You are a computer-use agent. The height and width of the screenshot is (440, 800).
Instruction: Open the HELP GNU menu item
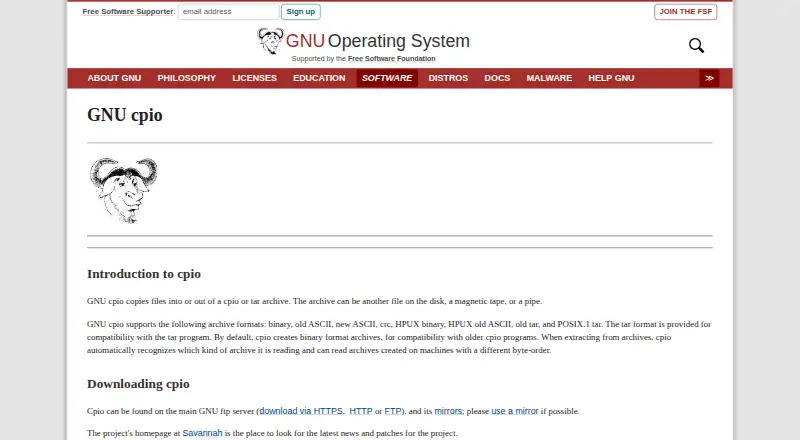coord(611,78)
